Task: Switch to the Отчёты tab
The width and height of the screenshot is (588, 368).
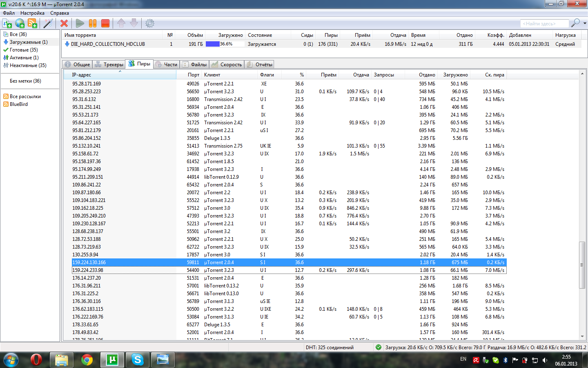Action: tap(260, 65)
